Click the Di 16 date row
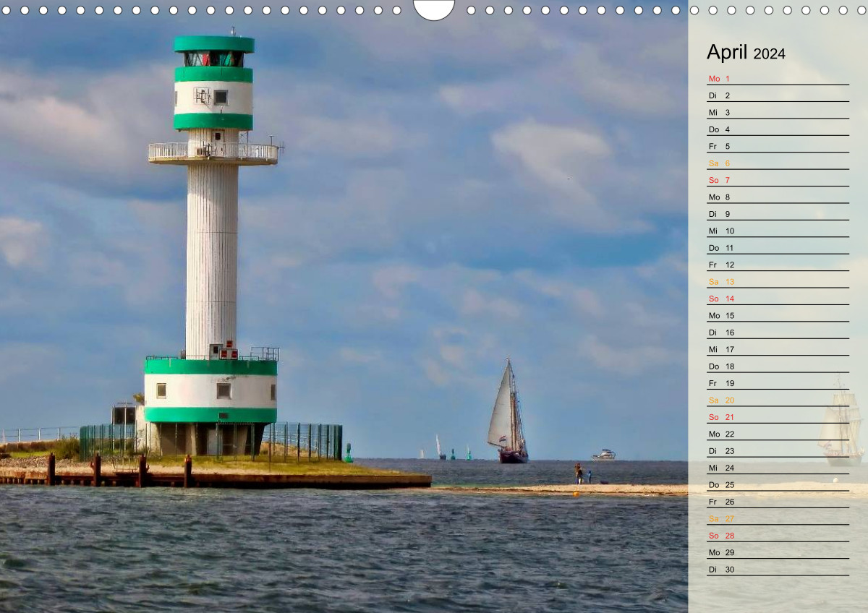 click(778, 332)
